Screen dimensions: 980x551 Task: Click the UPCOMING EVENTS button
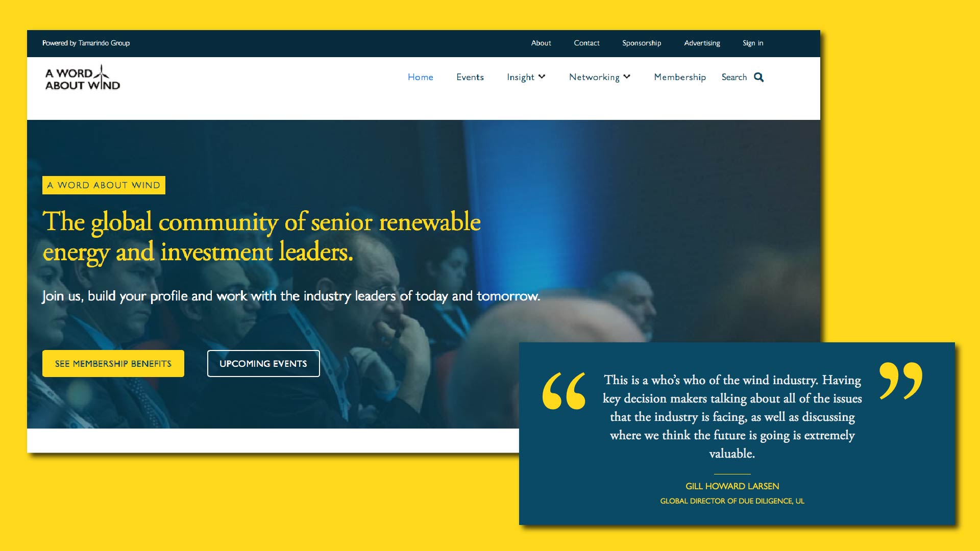(264, 363)
